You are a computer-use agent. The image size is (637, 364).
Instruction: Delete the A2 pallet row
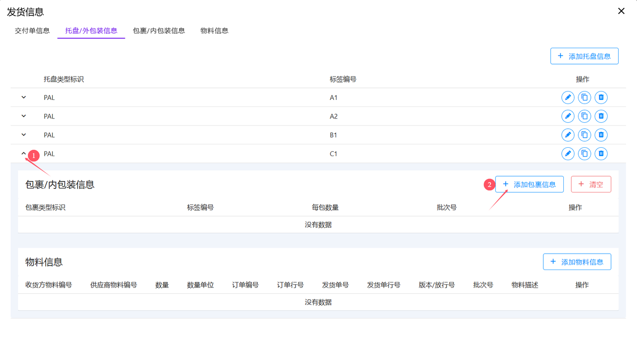pyautogui.click(x=601, y=116)
